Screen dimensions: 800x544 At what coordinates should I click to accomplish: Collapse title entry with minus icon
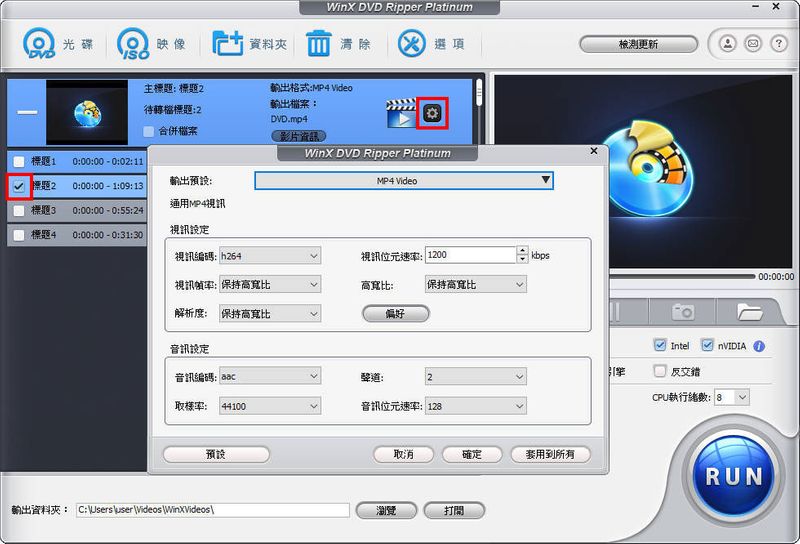[x=28, y=112]
